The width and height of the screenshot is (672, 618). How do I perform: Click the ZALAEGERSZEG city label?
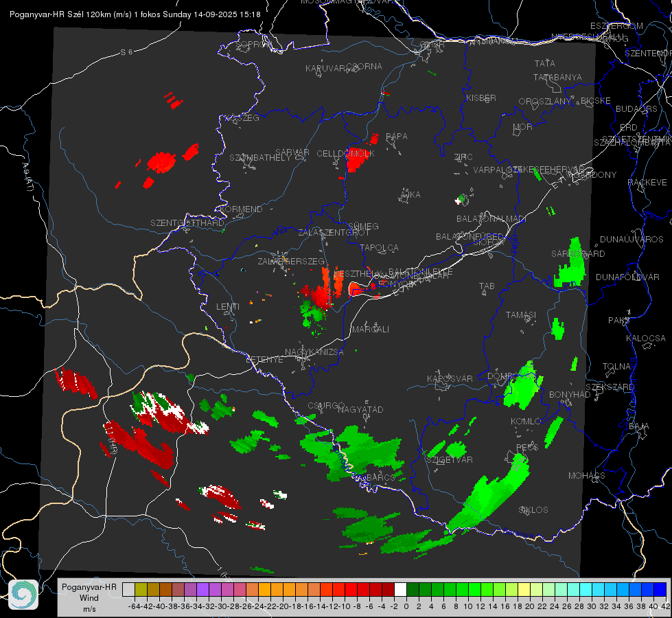click(291, 261)
